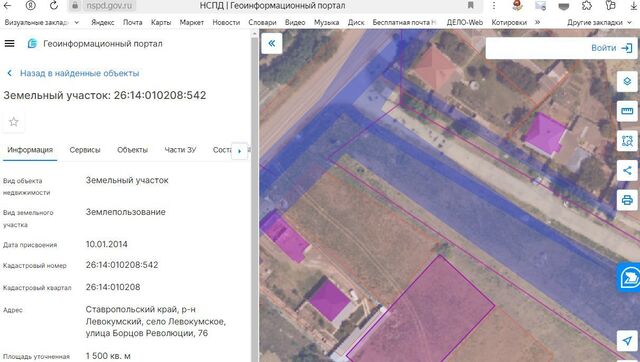Print the map with printer icon

tap(627, 200)
